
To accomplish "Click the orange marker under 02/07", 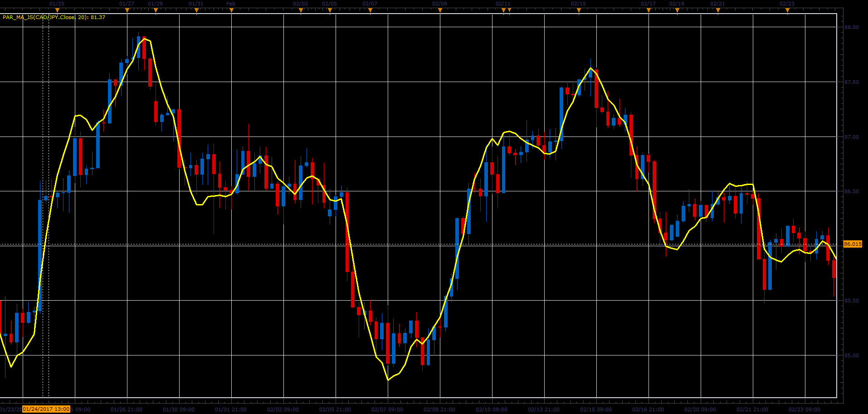I will [x=370, y=10].
